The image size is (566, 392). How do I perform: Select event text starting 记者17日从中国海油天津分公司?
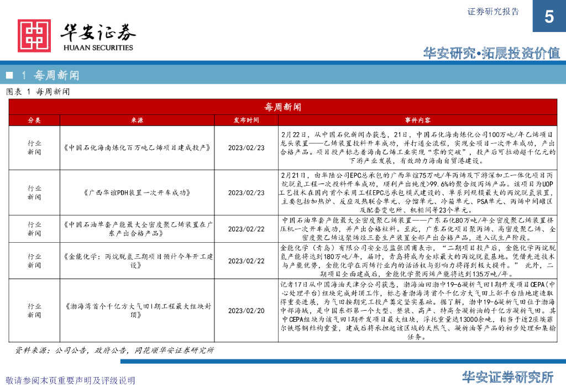pos(418,310)
